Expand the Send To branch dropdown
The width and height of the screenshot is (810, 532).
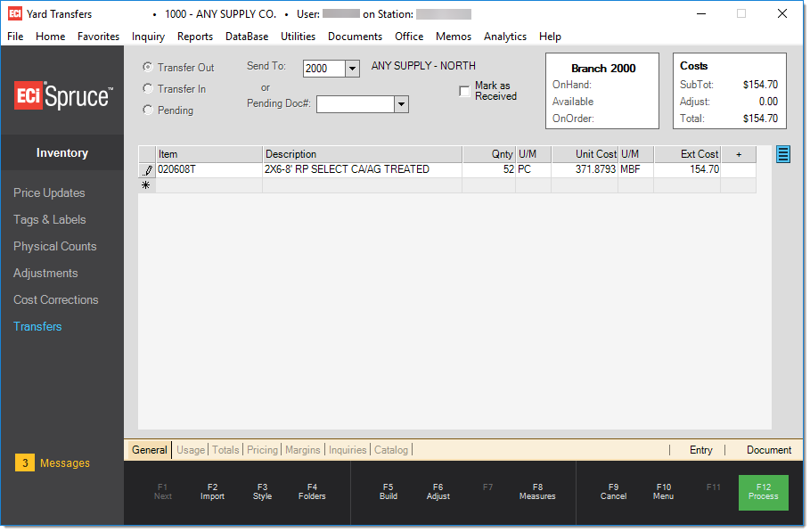(354, 69)
